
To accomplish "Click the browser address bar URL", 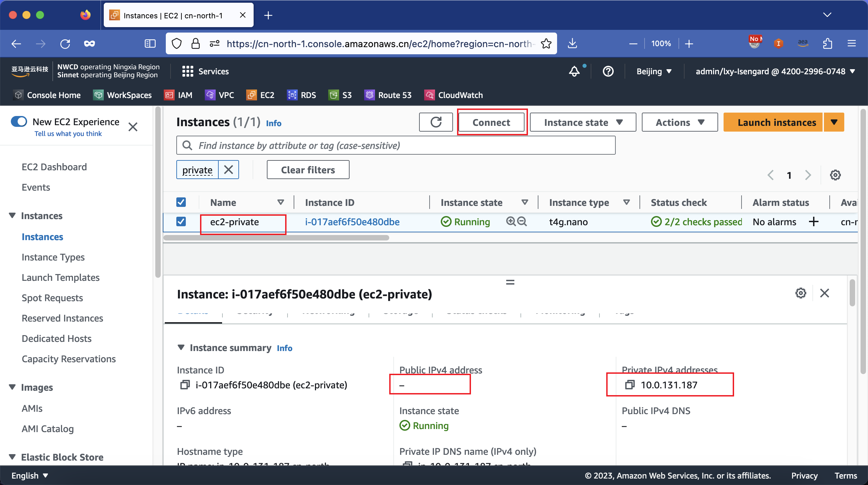I will coord(380,44).
